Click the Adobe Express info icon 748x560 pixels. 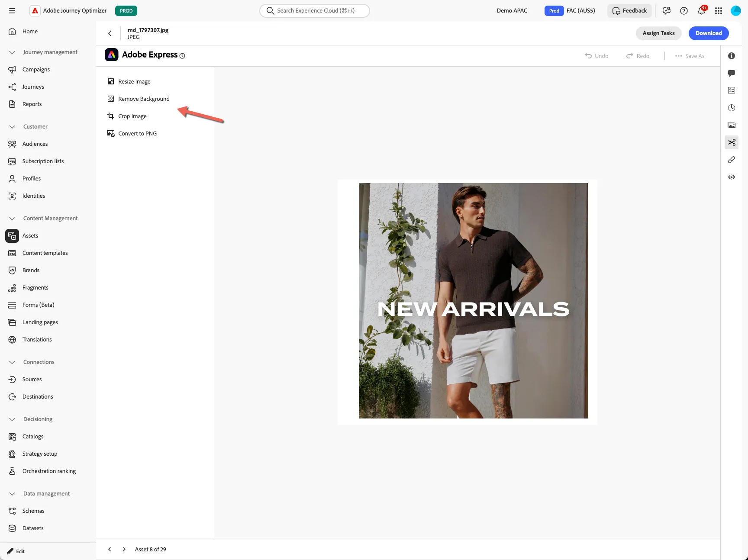coord(182,56)
